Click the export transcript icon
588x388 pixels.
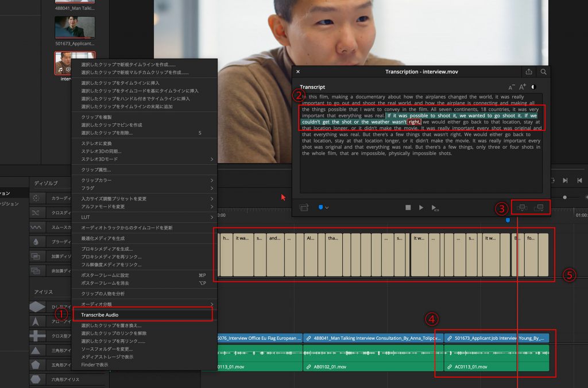(529, 72)
